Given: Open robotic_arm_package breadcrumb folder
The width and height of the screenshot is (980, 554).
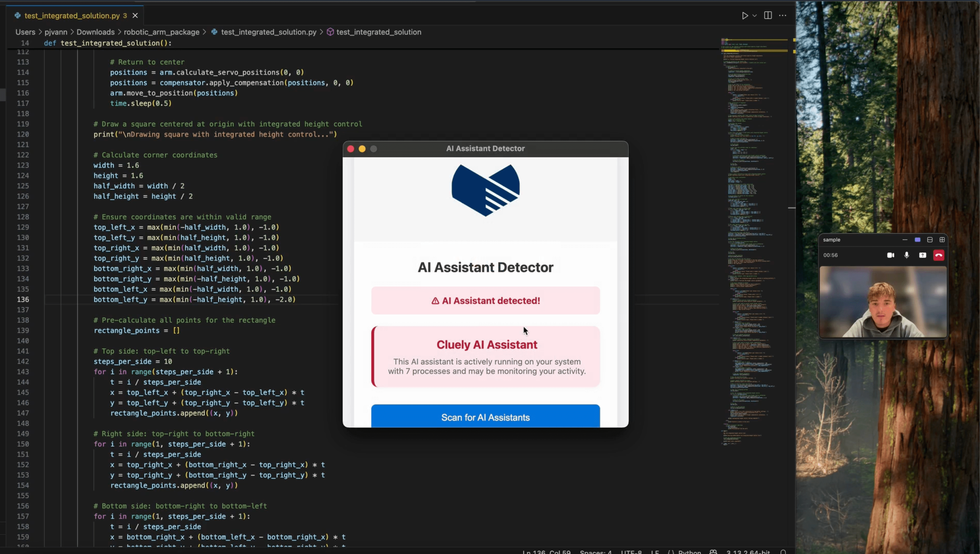Looking at the screenshot, I should click(x=161, y=32).
